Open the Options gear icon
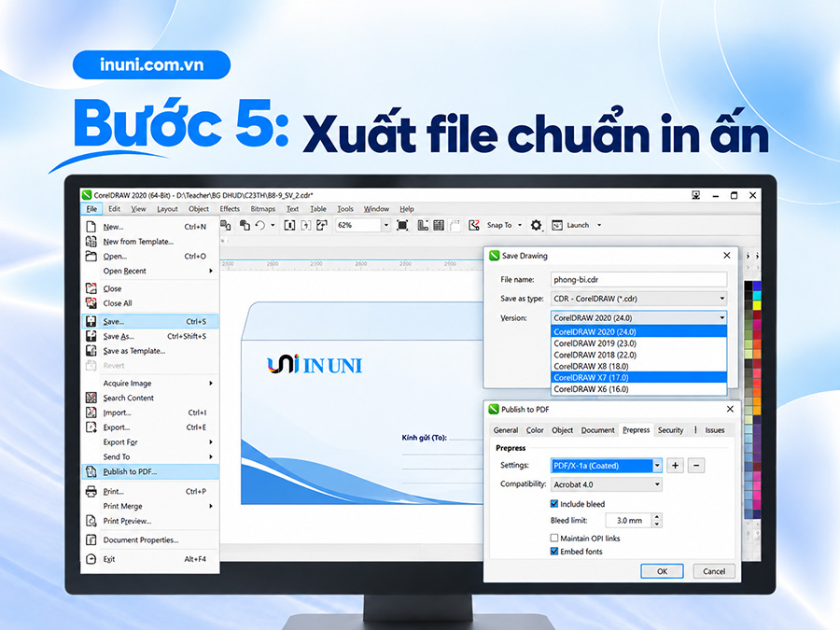The width and height of the screenshot is (840, 630). coord(536,225)
